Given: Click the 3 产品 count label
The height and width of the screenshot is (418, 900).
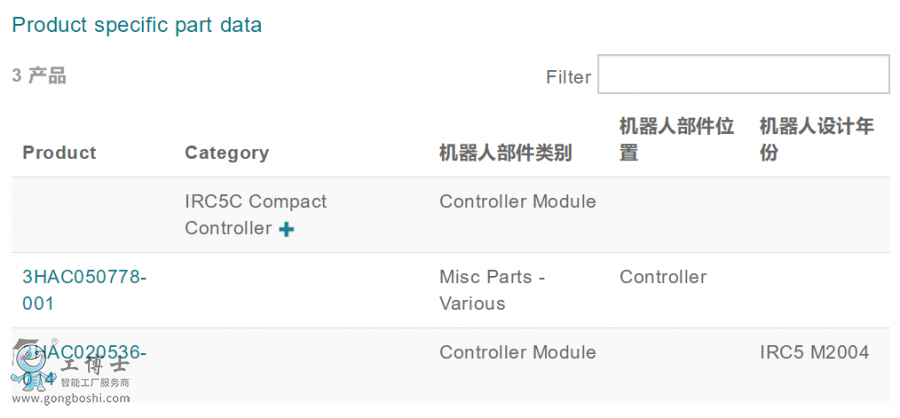Looking at the screenshot, I should 39,76.
